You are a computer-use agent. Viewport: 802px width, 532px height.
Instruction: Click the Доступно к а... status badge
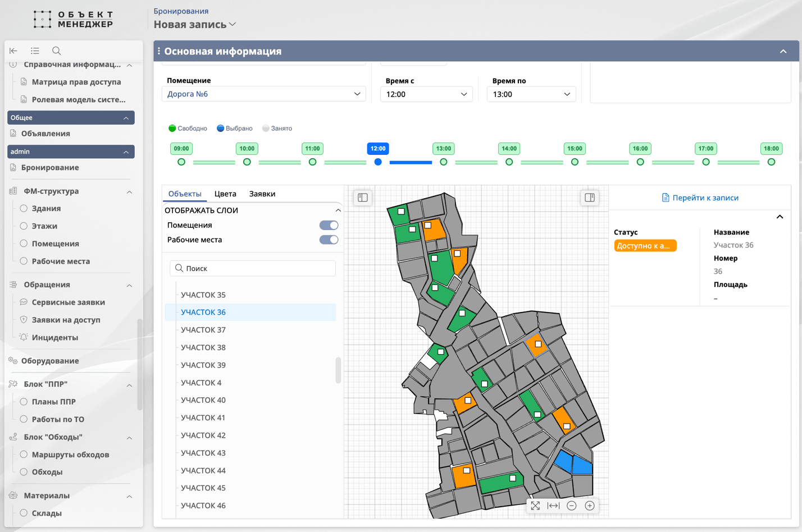point(645,246)
